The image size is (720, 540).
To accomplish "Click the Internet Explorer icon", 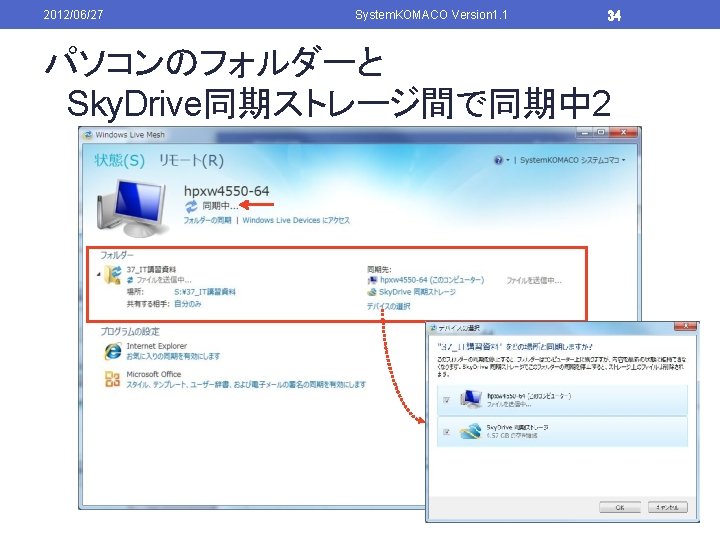I will coord(112,352).
